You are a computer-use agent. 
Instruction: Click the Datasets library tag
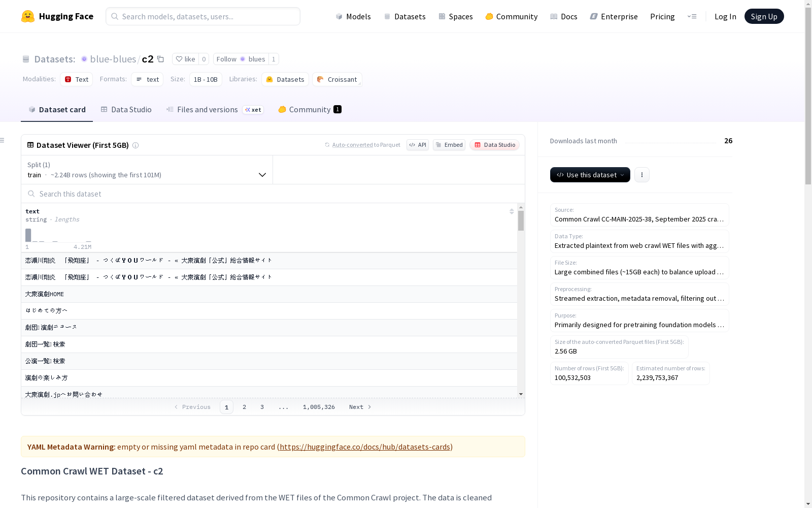[285, 79]
